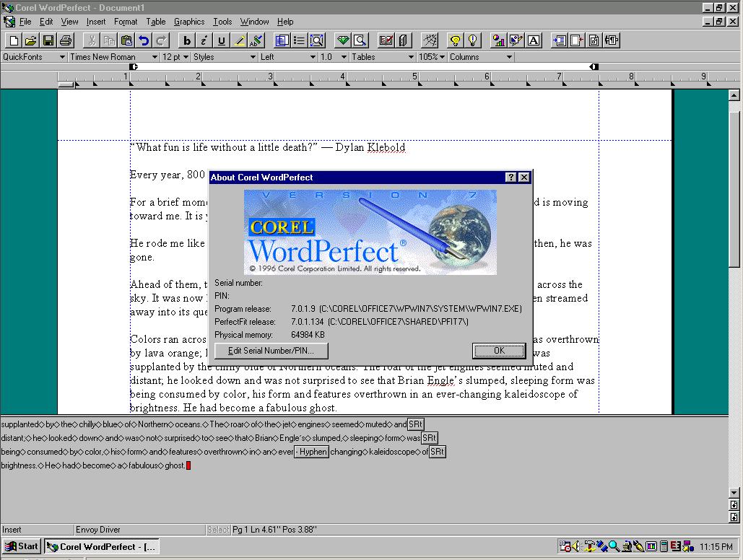Viewport: 743px width, 560px height.
Task: Go to previous page button on scrollbar
Action: pyautogui.click(x=734, y=505)
